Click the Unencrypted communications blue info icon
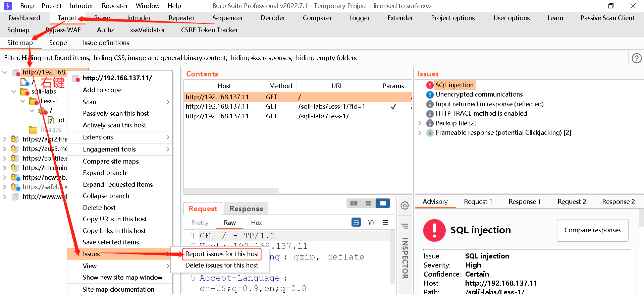The width and height of the screenshot is (644, 294). click(430, 95)
